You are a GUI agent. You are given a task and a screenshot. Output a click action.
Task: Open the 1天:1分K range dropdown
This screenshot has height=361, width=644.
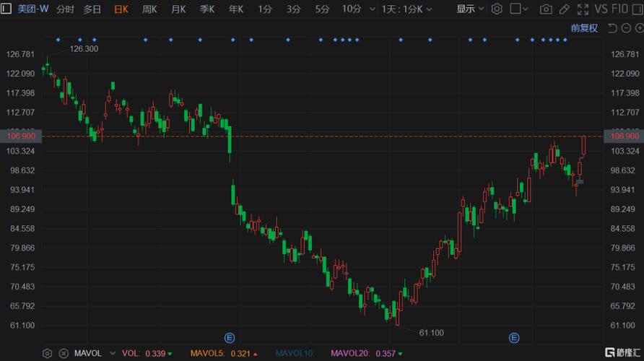(x=406, y=9)
